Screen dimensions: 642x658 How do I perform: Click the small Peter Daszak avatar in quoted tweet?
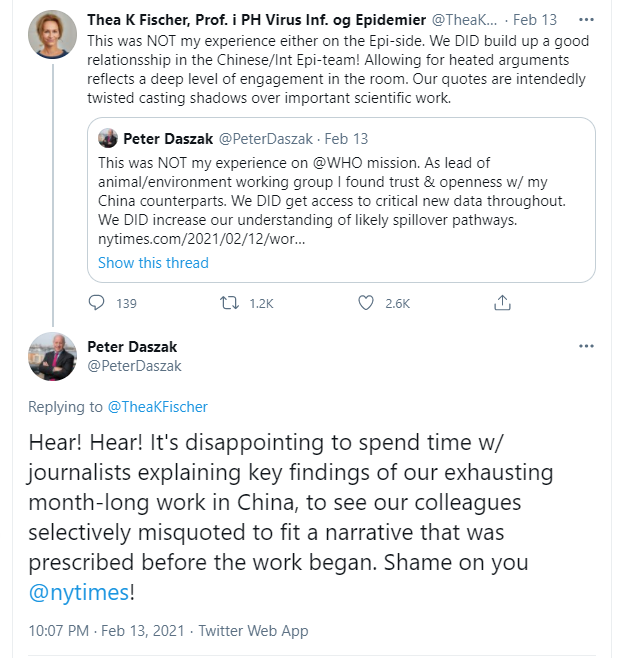coord(108,138)
